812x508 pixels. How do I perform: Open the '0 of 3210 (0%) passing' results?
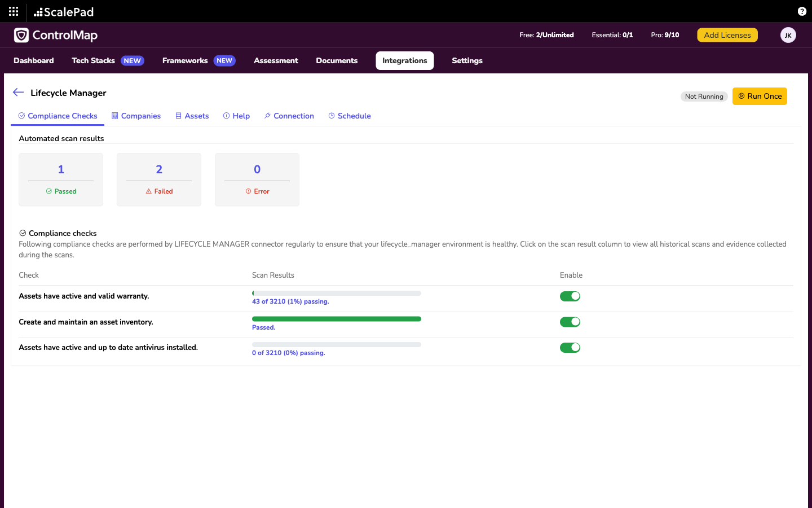(x=288, y=353)
